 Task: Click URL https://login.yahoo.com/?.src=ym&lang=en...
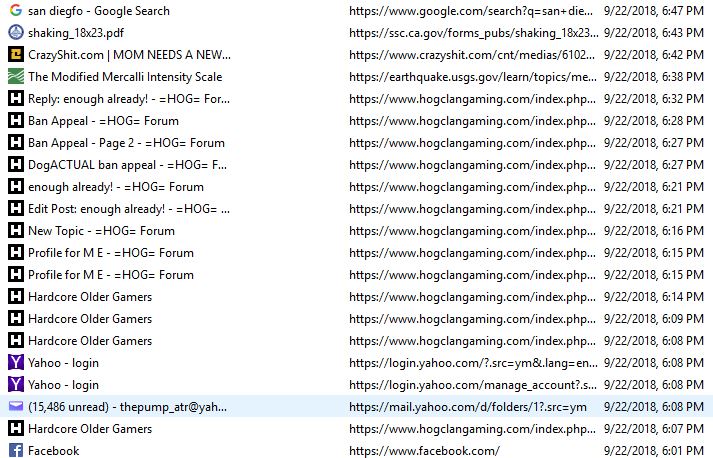click(x=473, y=363)
